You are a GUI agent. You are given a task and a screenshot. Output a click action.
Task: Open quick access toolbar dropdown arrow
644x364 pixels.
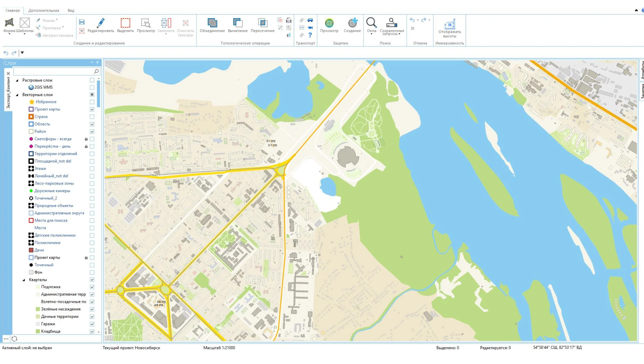click(x=22, y=53)
